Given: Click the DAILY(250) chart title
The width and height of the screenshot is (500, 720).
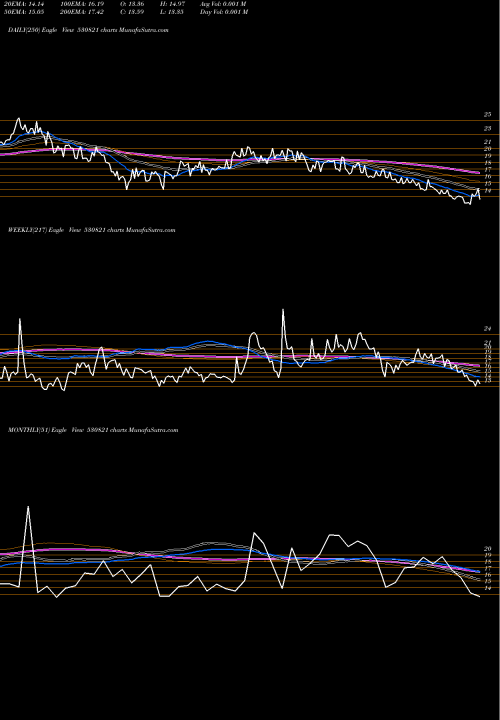Looking at the screenshot, I should click(x=88, y=30).
